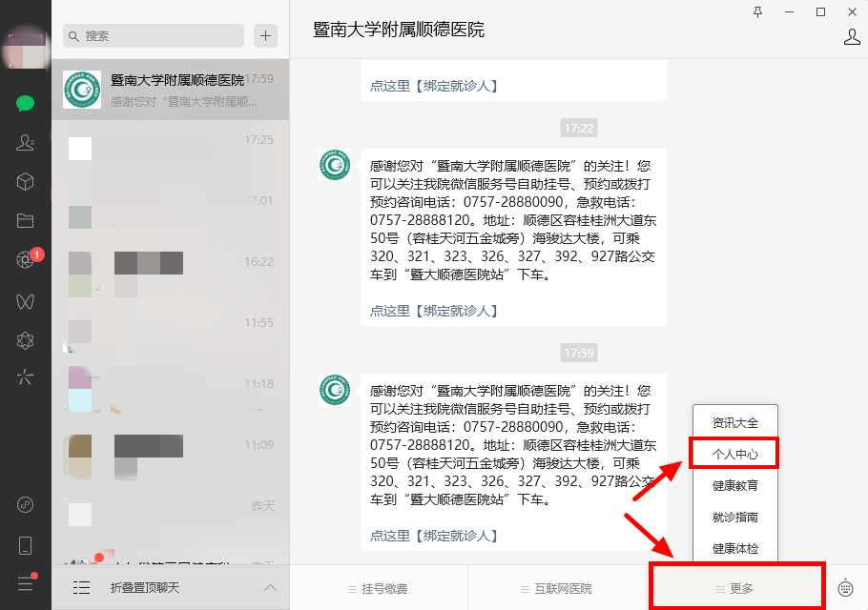Open the Contacts icon in the sidebar
The image size is (868, 610).
tap(26, 143)
